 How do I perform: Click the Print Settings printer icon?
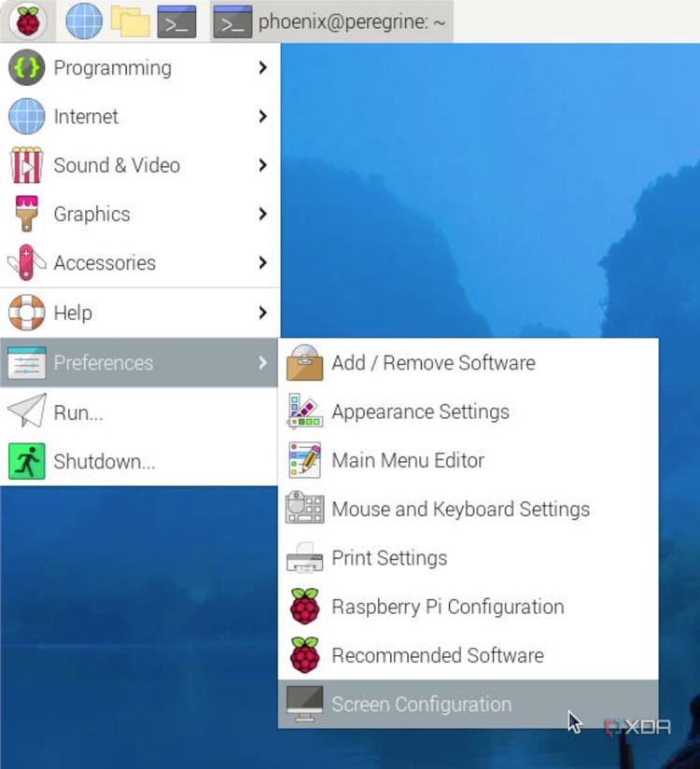(305, 558)
